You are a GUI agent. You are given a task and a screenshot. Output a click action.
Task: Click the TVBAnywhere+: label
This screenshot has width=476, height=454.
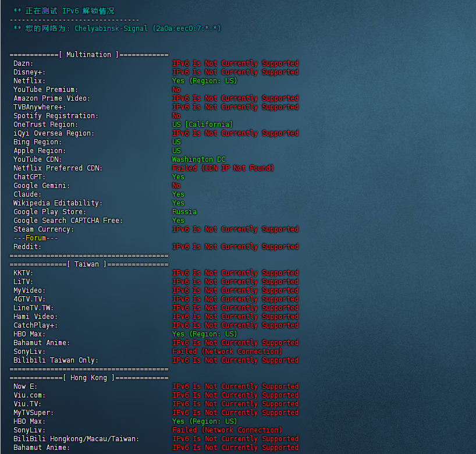pos(40,107)
